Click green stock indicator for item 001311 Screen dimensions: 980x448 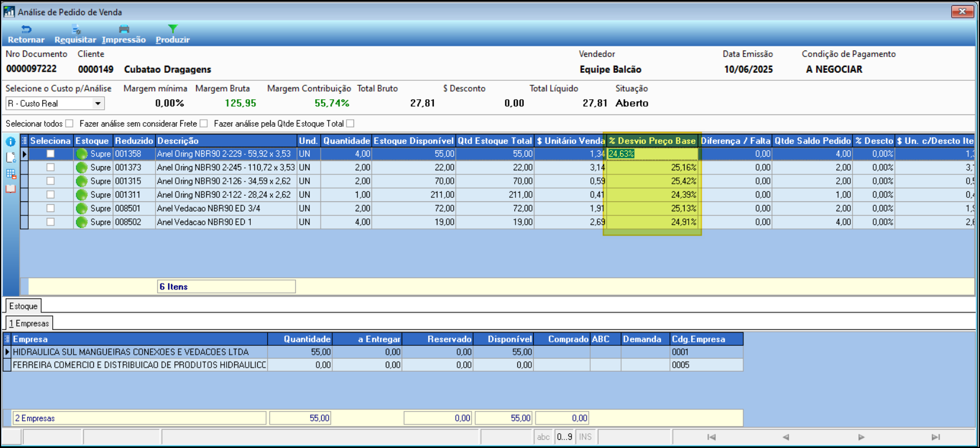pyautogui.click(x=82, y=194)
